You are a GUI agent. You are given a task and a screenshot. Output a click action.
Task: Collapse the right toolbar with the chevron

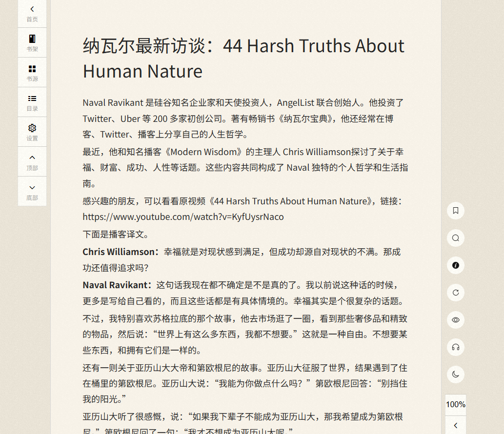click(x=456, y=425)
